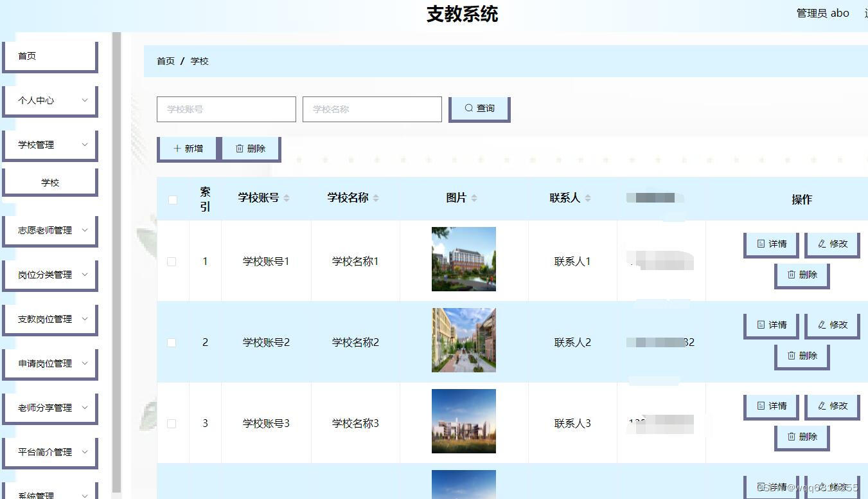Focus the 学校名称 search input field
Screen dimensions: 868x499
point(372,109)
